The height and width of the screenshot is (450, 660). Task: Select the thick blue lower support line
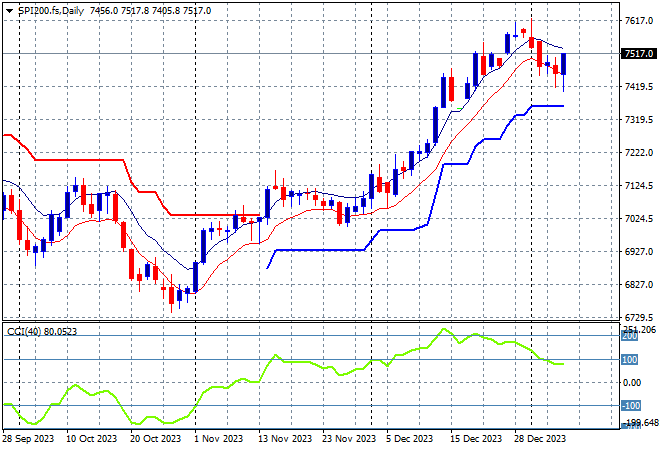click(320, 250)
